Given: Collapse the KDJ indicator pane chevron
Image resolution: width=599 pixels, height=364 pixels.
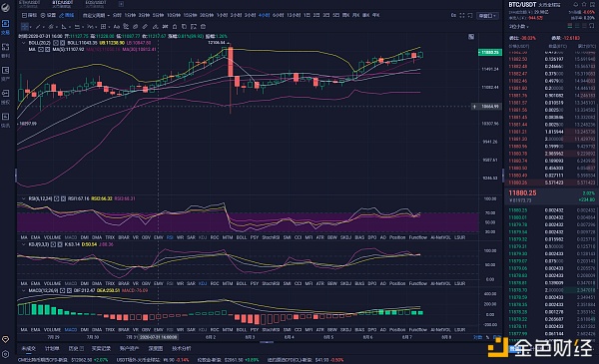Looking at the screenshot, I should 24,244.
